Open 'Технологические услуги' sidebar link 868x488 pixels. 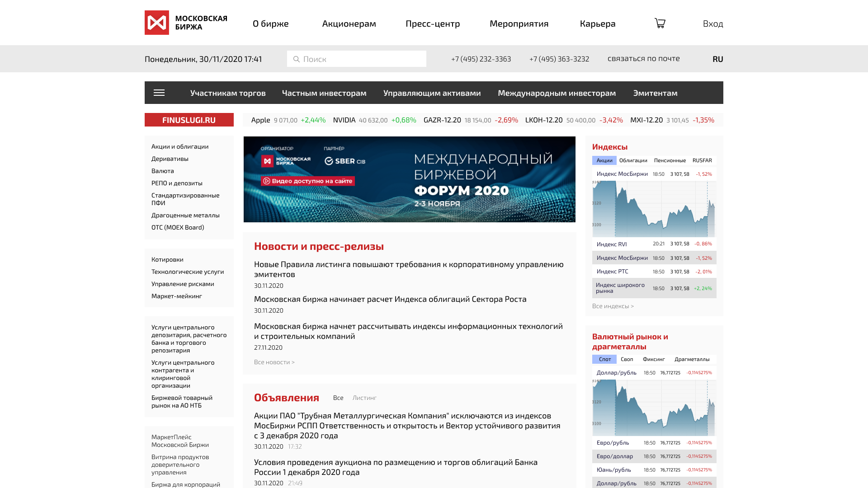pos(188,272)
